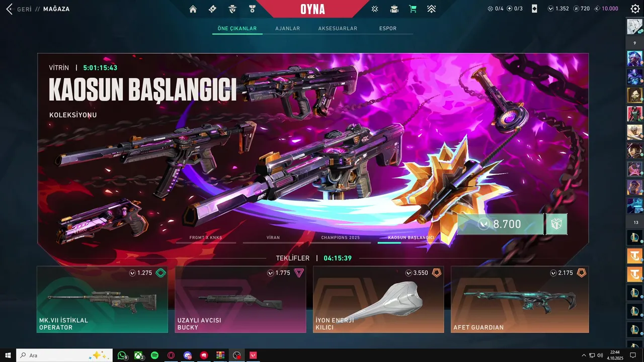Open the MK.VII İstiklal Operator offer
Screen dimensions: 644x362
[x=102, y=299]
